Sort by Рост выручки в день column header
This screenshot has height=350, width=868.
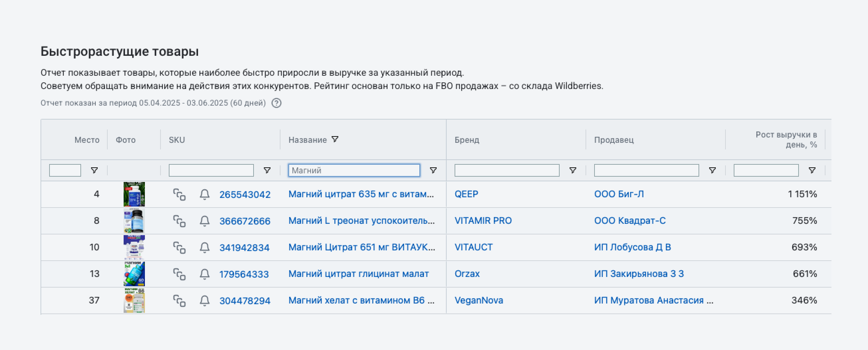[786, 140]
